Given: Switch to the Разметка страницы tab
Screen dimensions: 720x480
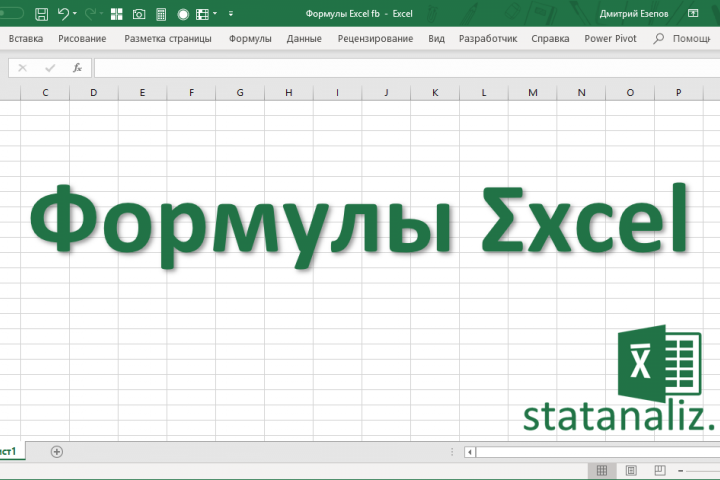Looking at the screenshot, I should click(x=168, y=39).
